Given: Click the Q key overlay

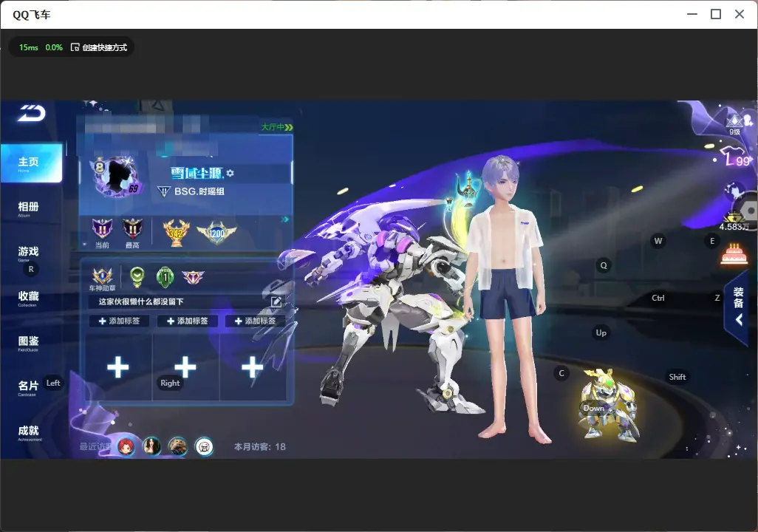Looking at the screenshot, I should pos(604,265).
